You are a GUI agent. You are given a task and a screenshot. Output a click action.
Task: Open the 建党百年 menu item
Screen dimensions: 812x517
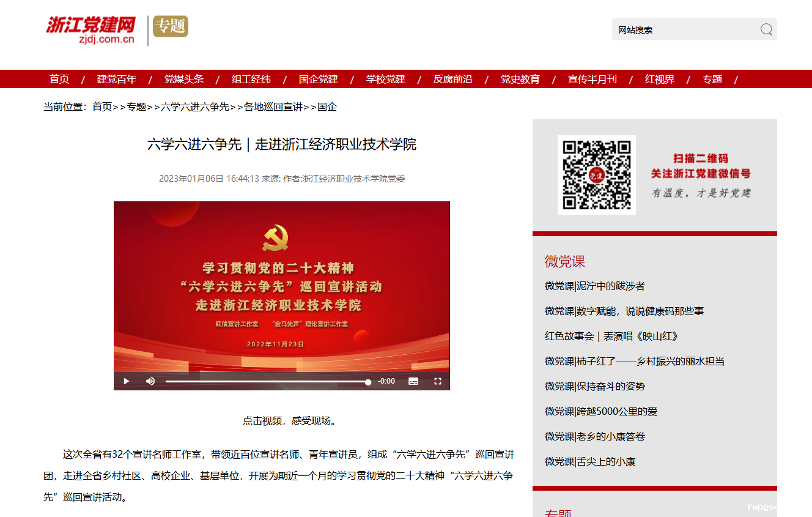pos(117,79)
